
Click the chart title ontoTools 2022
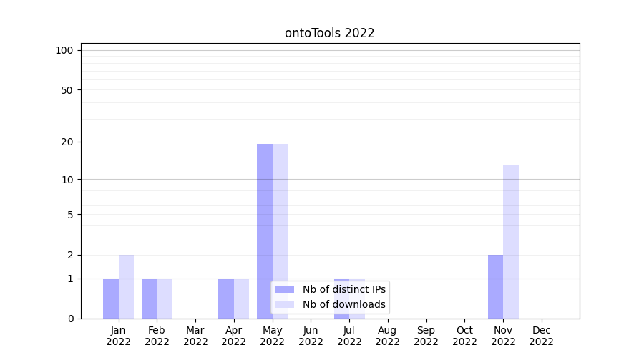coord(329,33)
